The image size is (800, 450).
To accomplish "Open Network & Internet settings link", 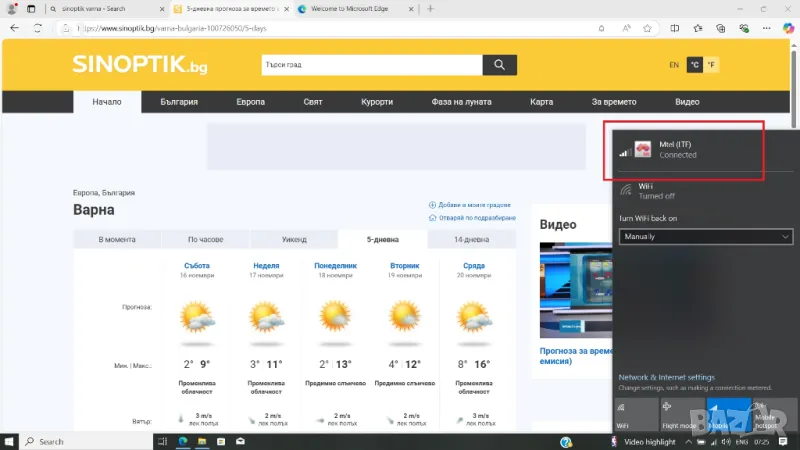I will click(x=666, y=377).
